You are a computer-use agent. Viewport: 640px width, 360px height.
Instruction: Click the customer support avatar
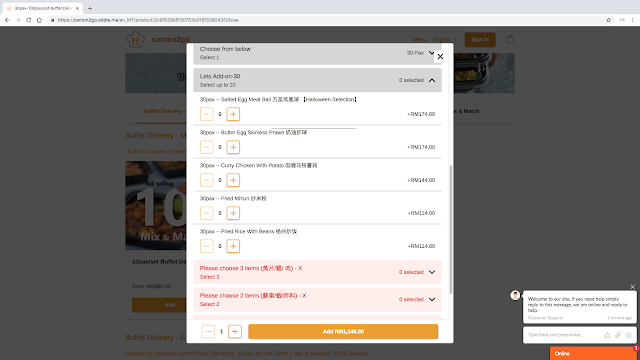point(515,295)
